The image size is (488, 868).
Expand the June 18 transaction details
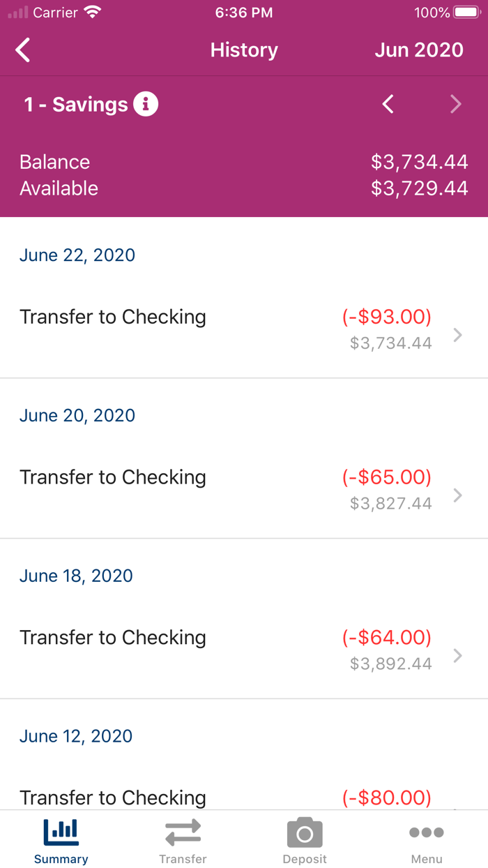457,656
